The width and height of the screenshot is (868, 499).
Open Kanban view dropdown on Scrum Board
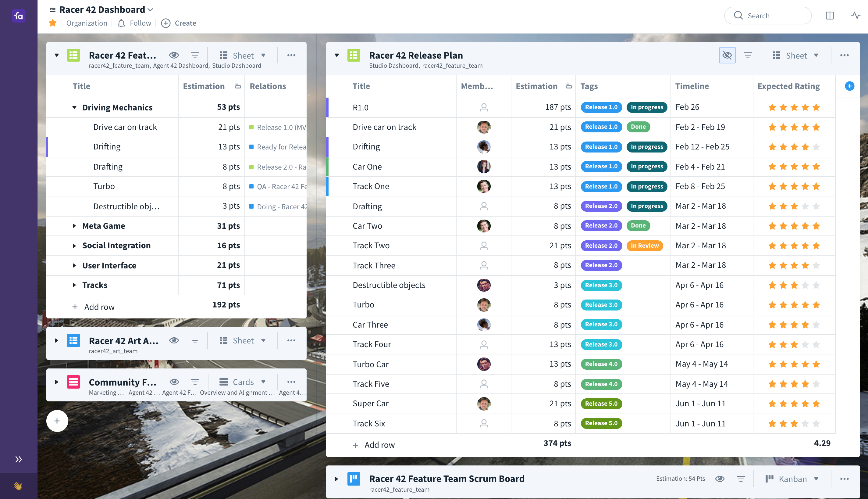click(x=792, y=479)
